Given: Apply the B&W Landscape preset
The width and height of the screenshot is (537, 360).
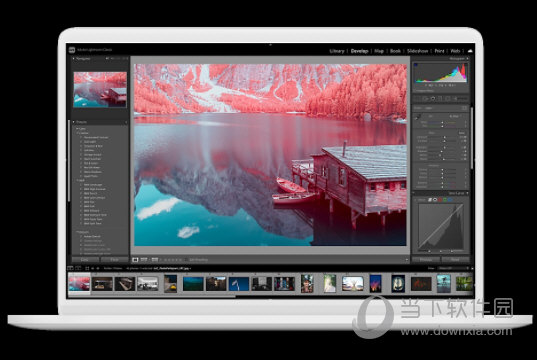Looking at the screenshot, I should tap(93, 185).
